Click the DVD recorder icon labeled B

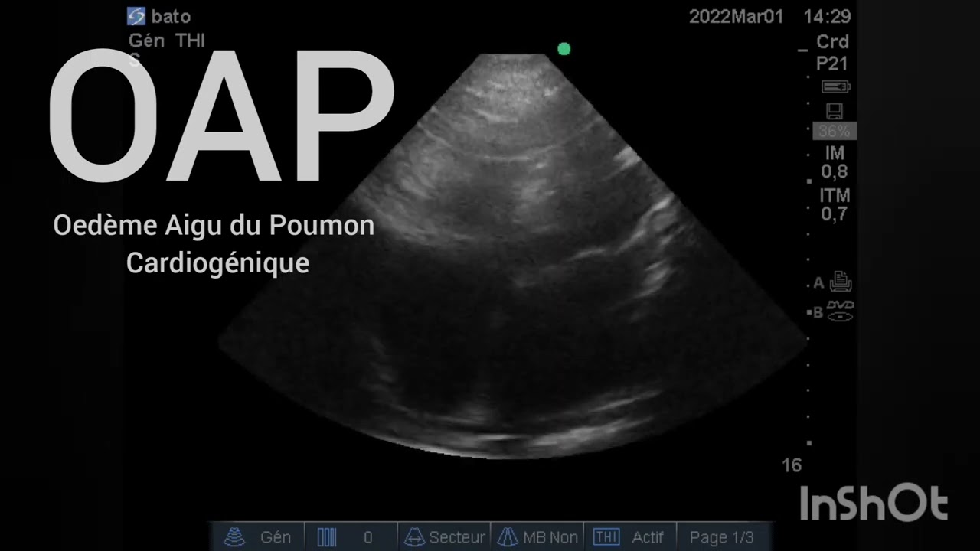coord(840,311)
